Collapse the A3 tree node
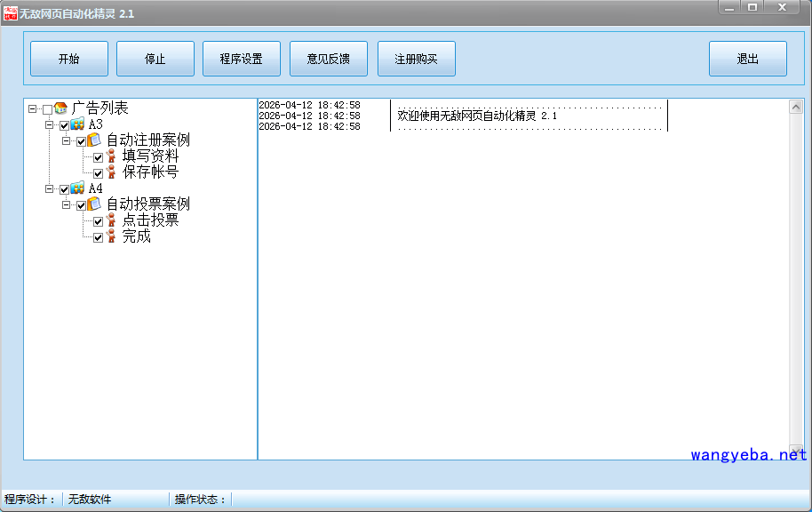Image resolution: width=812 pixels, height=512 pixels. tap(50, 125)
